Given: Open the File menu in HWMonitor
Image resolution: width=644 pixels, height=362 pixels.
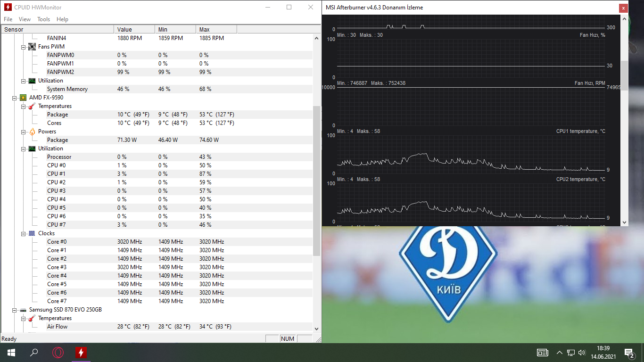Looking at the screenshot, I should pyautogui.click(x=8, y=19).
